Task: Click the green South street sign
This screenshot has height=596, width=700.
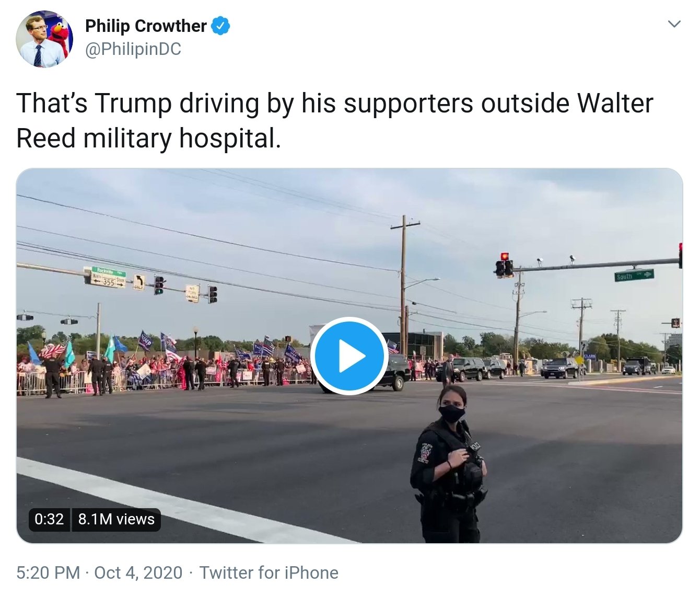Action: coord(634,275)
